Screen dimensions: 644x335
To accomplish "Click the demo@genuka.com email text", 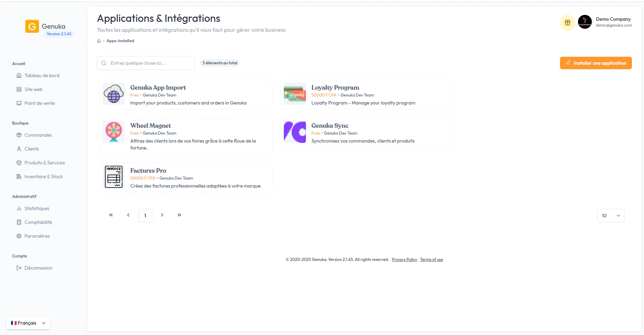I will point(614,25).
